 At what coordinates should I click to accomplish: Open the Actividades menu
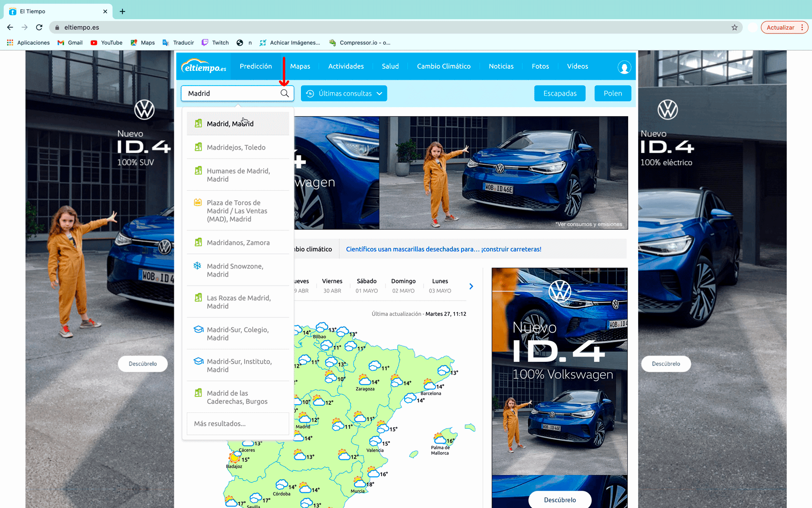point(346,66)
